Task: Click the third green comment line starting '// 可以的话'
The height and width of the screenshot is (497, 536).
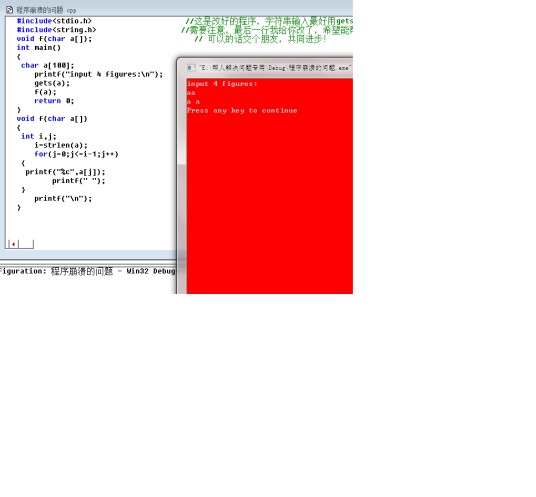Action: (x=260, y=39)
